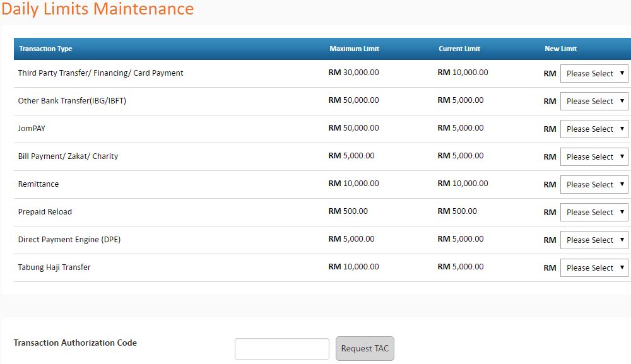Expand the Prepaid Reload new limit dropdown
Screen dimensions: 631x364
click(594, 212)
